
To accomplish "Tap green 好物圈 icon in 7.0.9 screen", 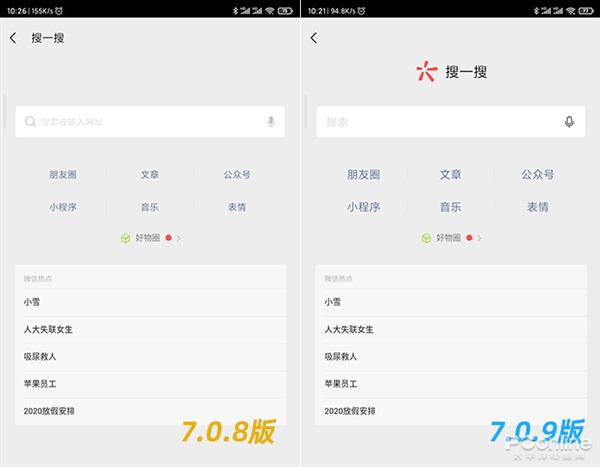I will 426,238.
